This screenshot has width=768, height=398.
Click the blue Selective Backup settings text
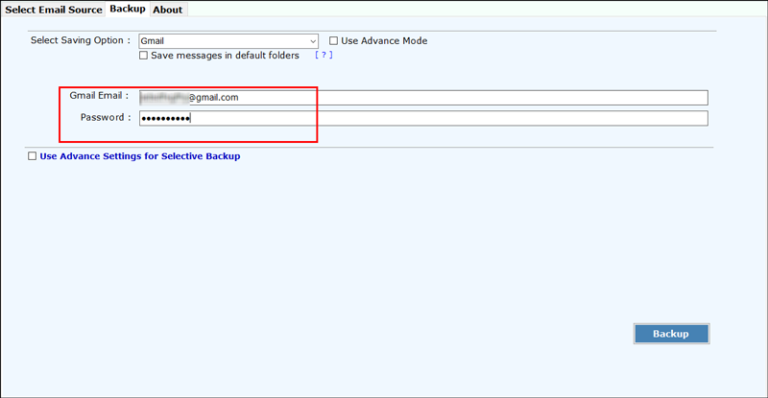tap(140, 156)
